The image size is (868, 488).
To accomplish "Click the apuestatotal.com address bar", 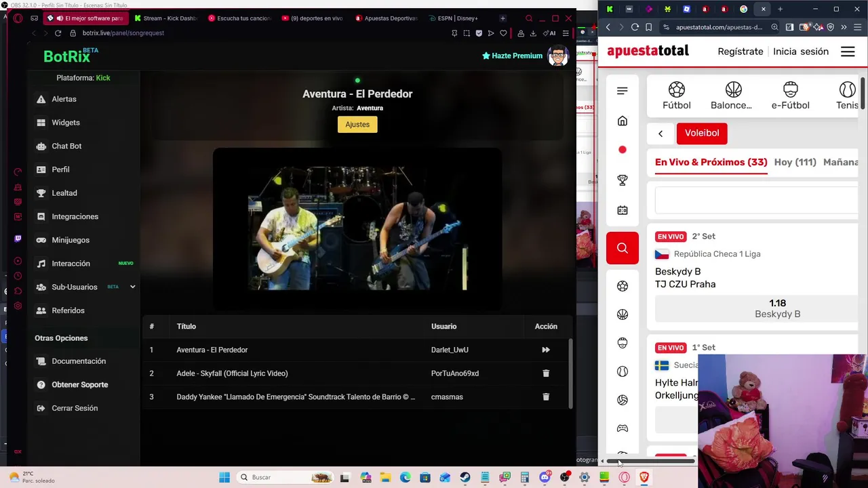I will coord(719,27).
